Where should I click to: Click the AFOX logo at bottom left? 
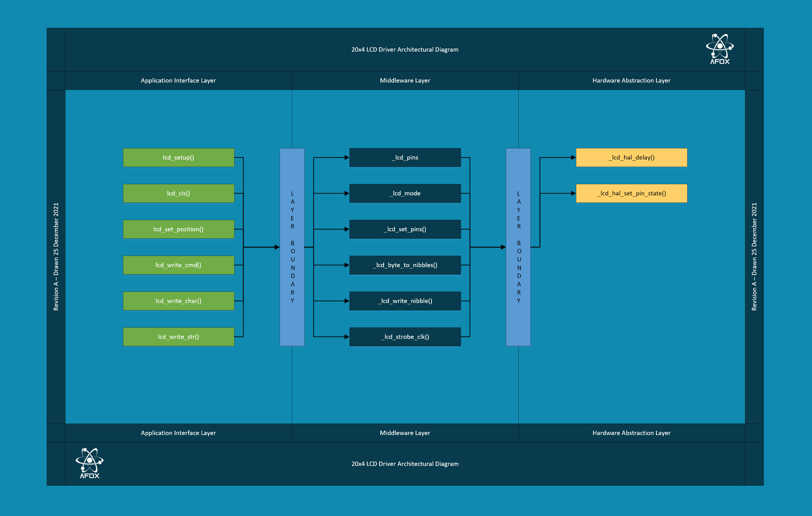[89, 463]
